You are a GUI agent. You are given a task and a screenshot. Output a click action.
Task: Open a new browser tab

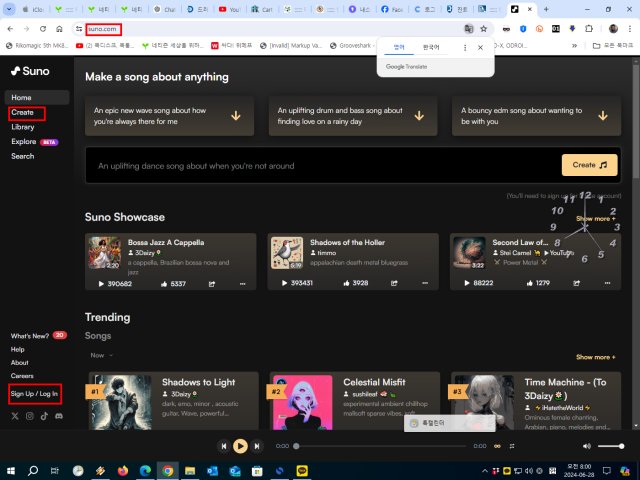pos(546,9)
